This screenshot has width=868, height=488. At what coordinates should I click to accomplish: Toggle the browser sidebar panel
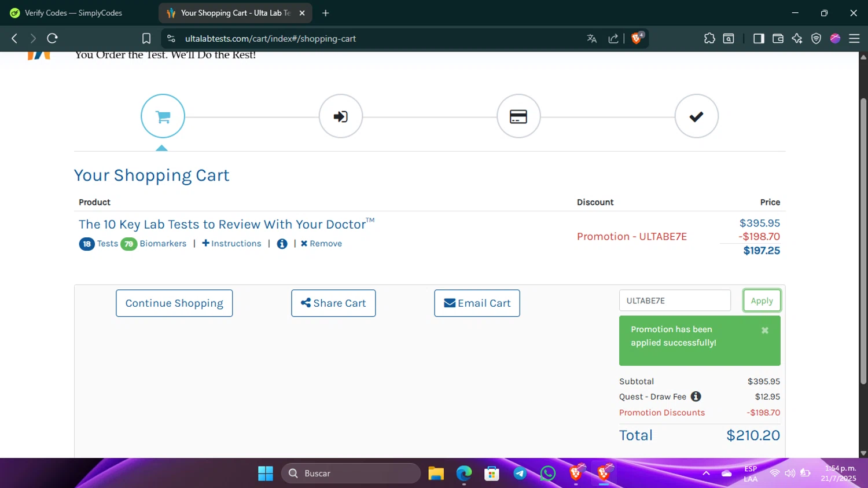coord(759,38)
